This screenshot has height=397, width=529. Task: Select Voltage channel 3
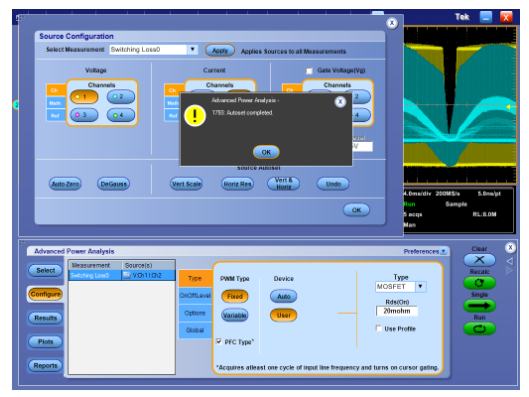[84, 115]
